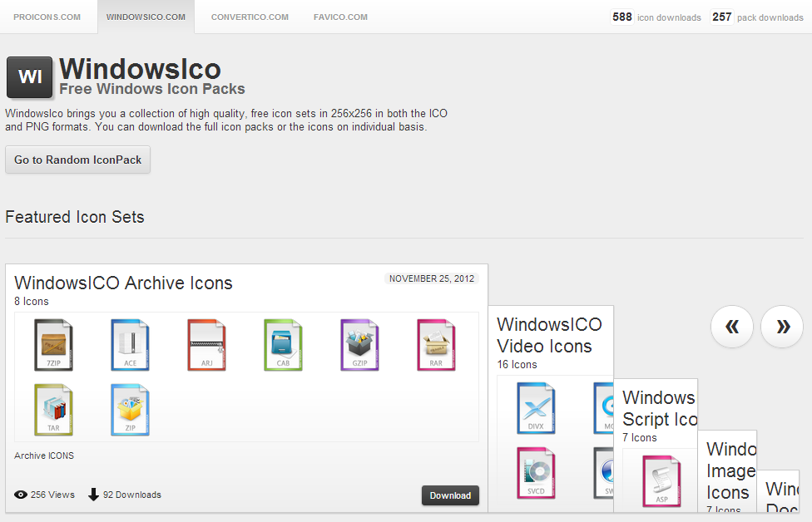
Task: Open WindowsICO Video Icons title
Action: pyautogui.click(x=549, y=335)
